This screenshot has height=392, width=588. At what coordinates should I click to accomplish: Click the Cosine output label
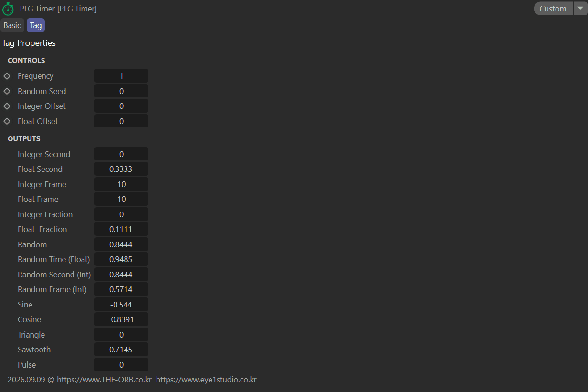(29, 319)
